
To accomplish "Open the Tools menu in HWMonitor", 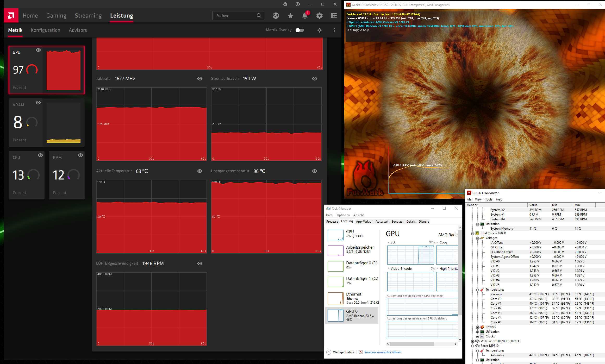I will (x=489, y=199).
